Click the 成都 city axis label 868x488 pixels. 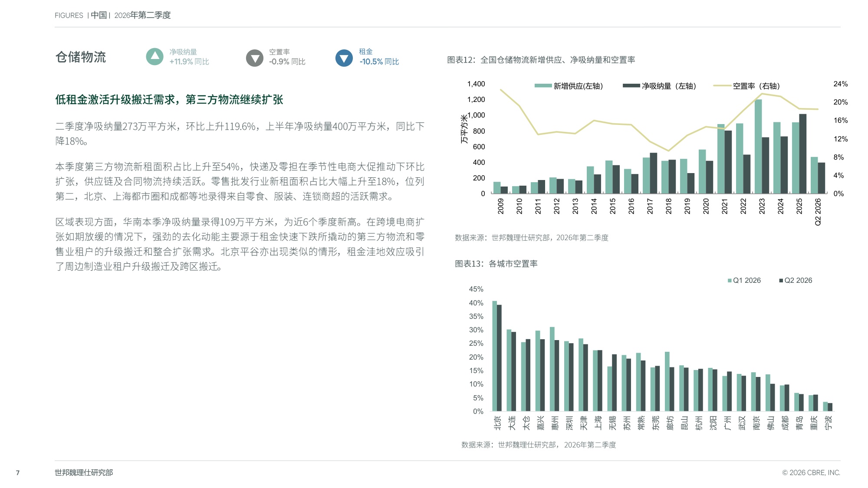pyautogui.click(x=785, y=422)
